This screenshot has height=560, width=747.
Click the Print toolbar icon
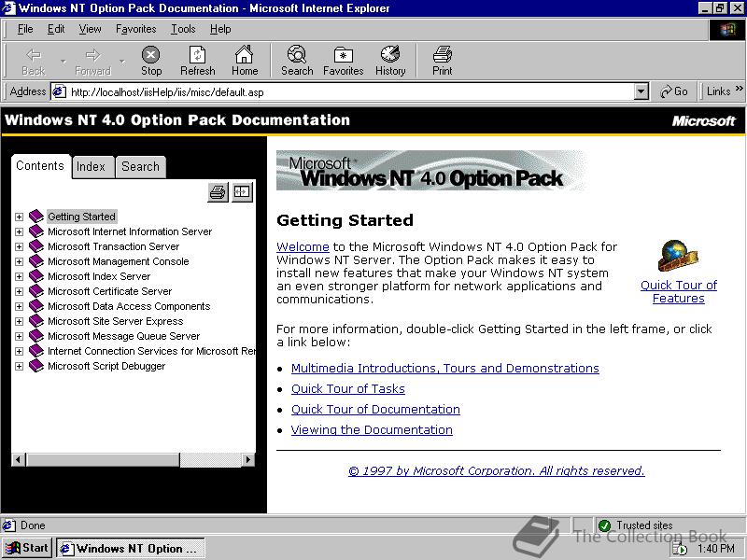442,55
